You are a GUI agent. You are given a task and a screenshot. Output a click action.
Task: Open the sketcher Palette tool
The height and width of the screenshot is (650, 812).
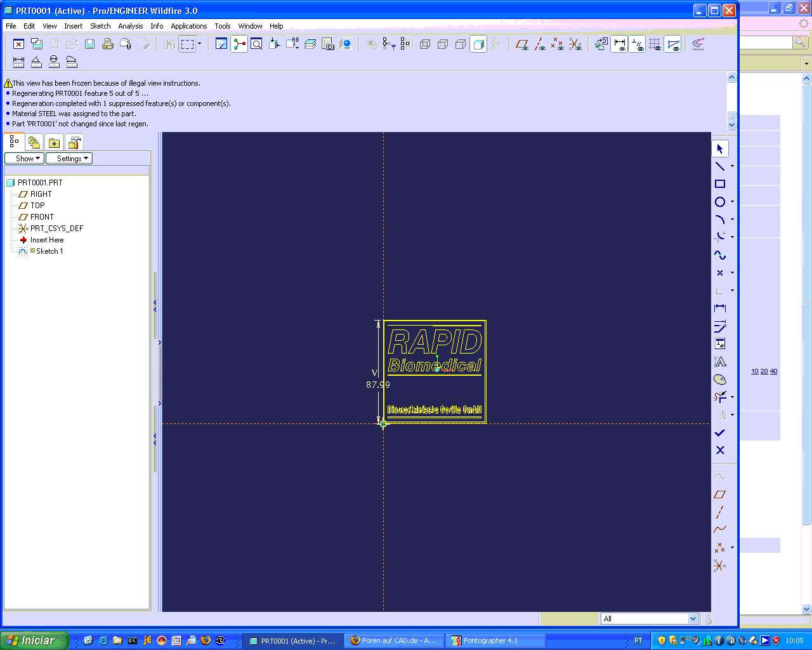[720, 380]
